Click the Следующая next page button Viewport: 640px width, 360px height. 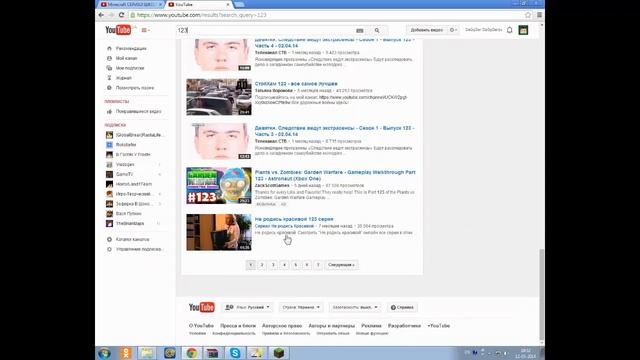click(x=341, y=265)
